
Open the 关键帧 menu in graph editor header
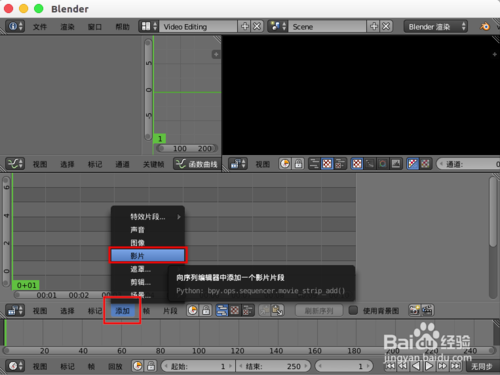(x=153, y=164)
